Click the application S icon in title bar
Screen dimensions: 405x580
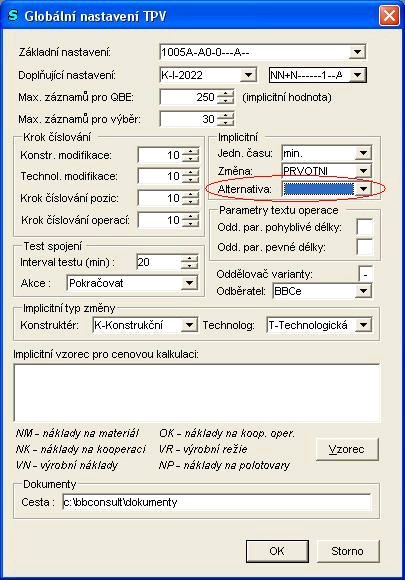click(13, 16)
